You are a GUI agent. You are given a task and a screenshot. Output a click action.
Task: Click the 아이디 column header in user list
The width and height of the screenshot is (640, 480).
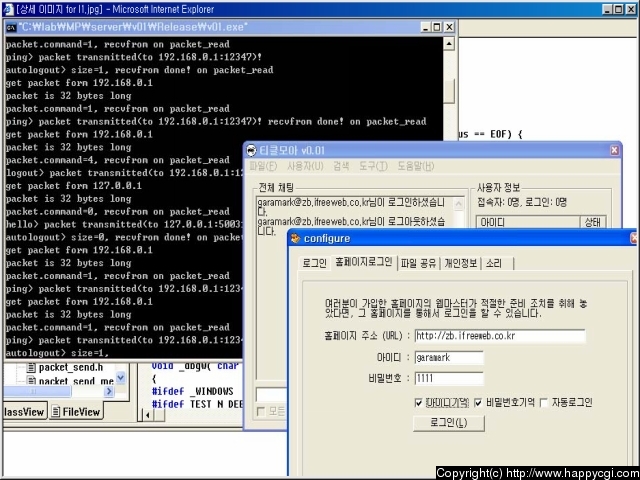point(528,222)
